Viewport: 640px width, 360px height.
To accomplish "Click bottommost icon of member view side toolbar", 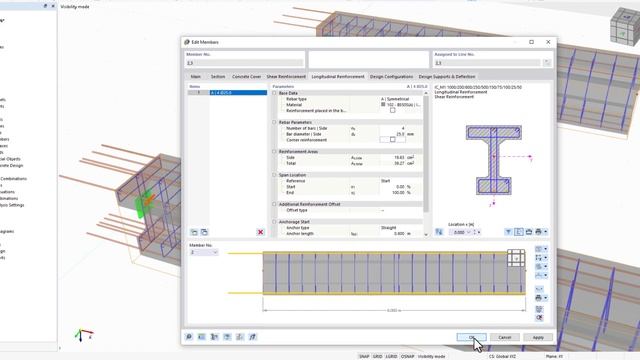I will (x=539, y=318).
